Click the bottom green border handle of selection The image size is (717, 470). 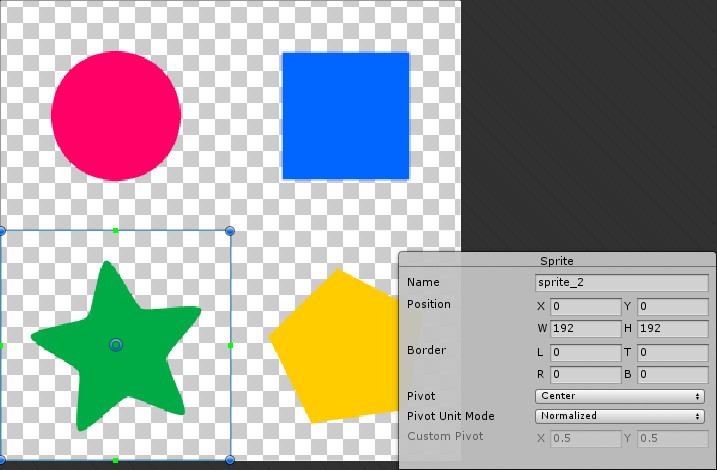[116, 460]
